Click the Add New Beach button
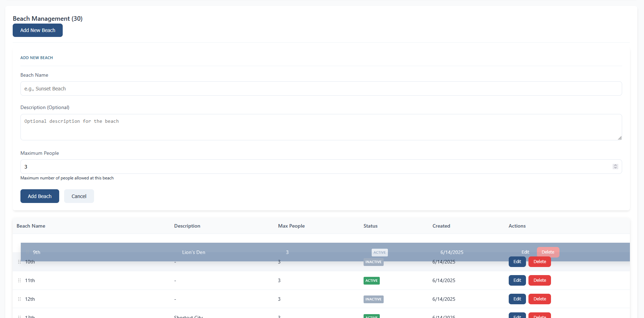 [x=37, y=30]
